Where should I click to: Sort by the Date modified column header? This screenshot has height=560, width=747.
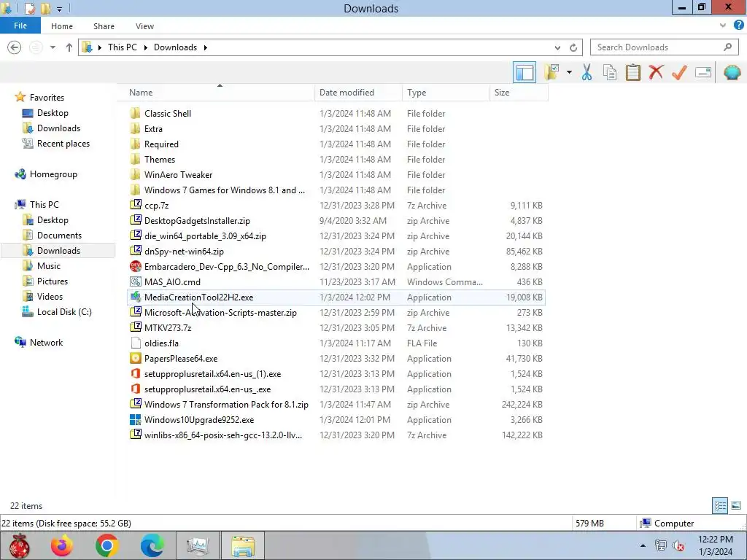[358, 93]
